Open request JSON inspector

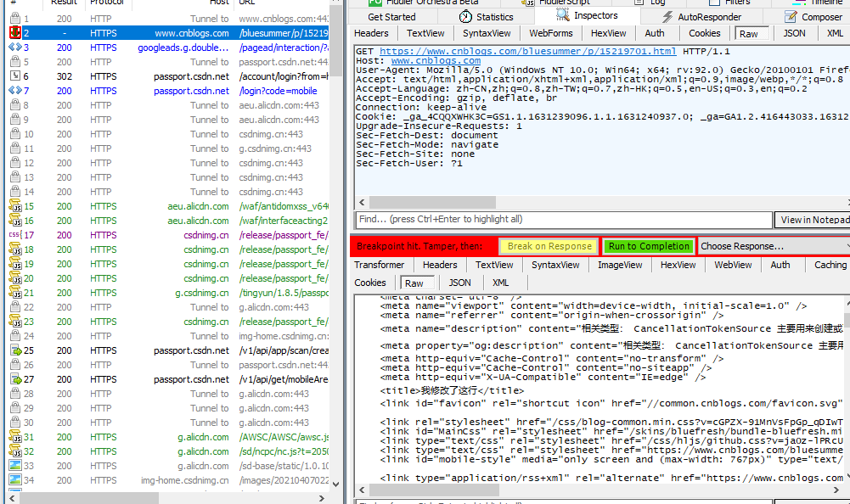[794, 33]
